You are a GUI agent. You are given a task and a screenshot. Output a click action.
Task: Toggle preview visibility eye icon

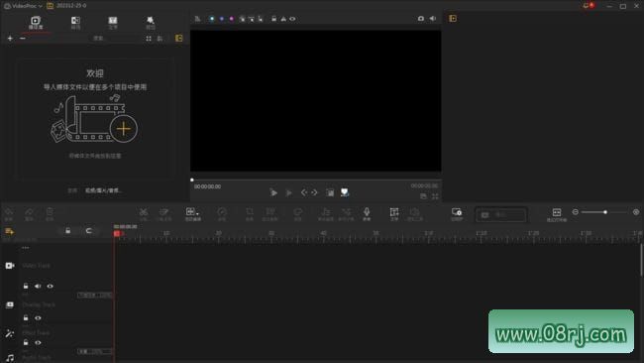click(x=292, y=19)
